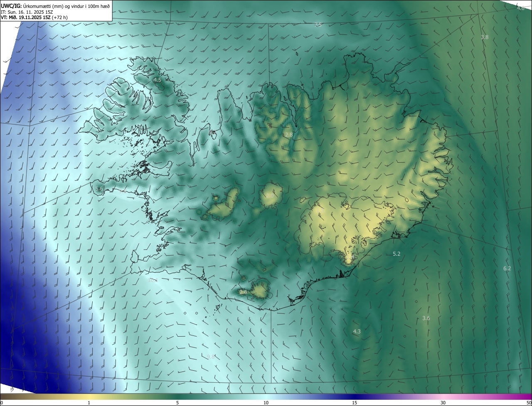Click the 2.0 value label on the glacier
The height and width of the screenshot is (406, 532).
click(269, 196)
